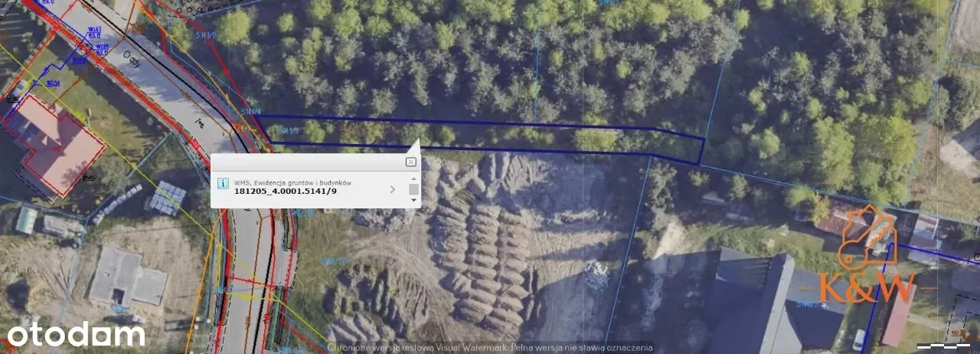Select parcel ID 181205_4.0001.5141/9 text
Screen dimensions: 980x354
tap(285, 192)
